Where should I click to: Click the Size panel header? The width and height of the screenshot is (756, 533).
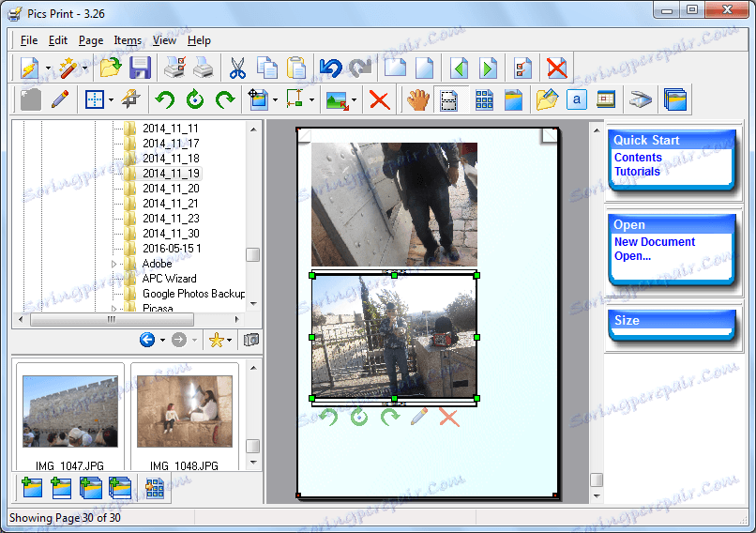point(672,320)
